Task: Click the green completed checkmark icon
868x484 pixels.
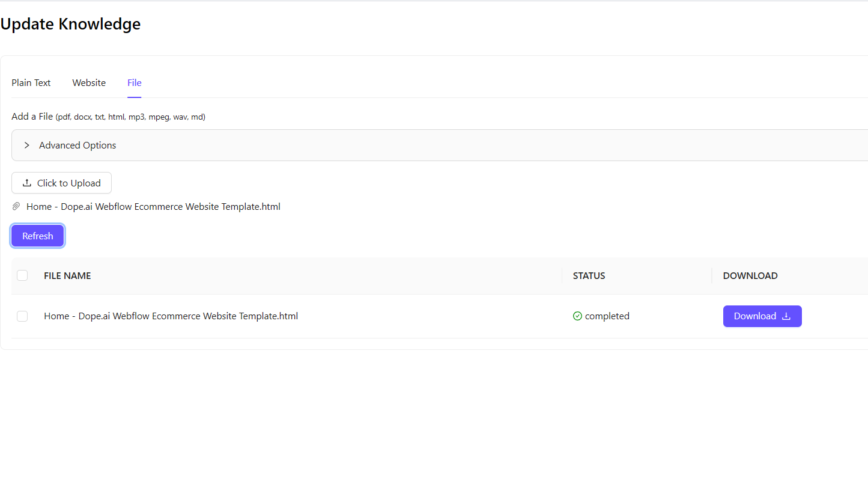Action: [x=577, y=316]
